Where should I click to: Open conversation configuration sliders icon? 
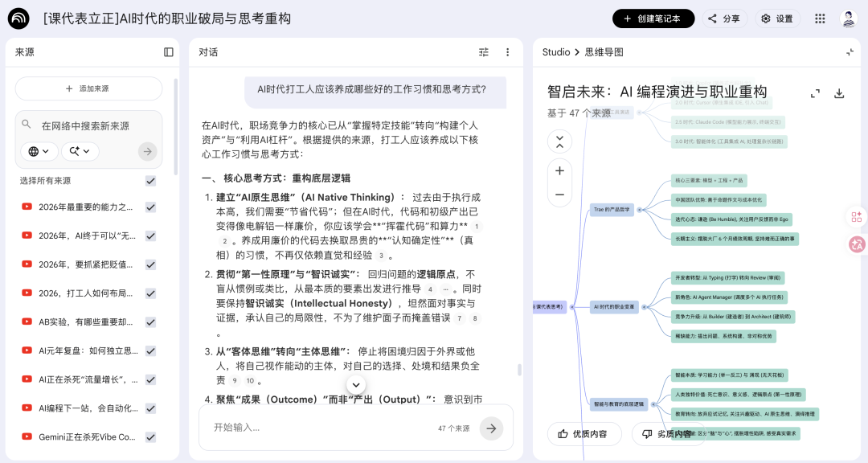pyautogui.click(x=484, y=52)
